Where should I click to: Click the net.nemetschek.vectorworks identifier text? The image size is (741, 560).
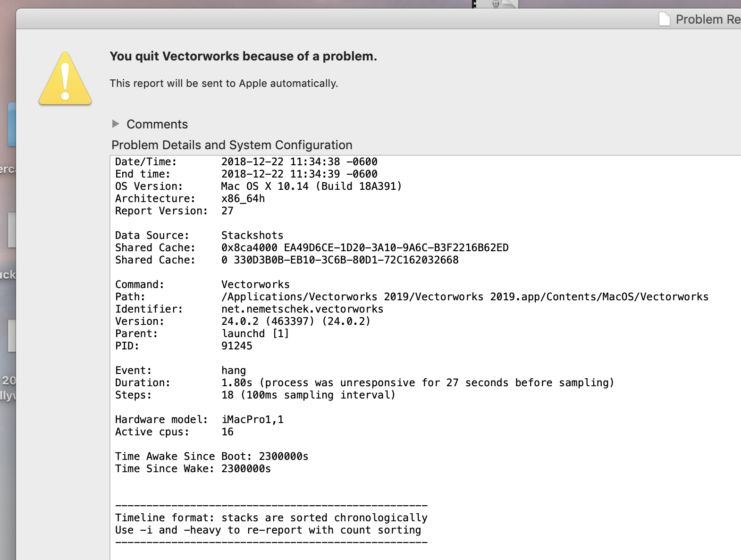[x=302, y=309]
